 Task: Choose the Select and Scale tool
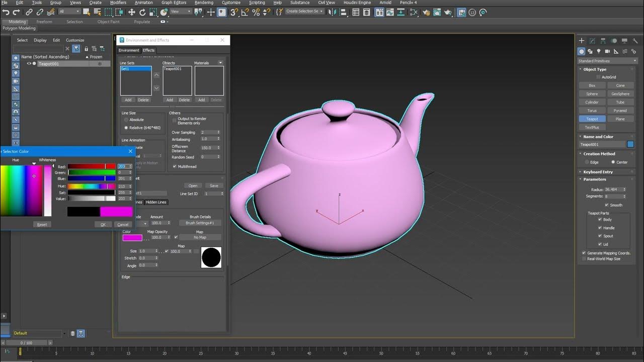153,12
